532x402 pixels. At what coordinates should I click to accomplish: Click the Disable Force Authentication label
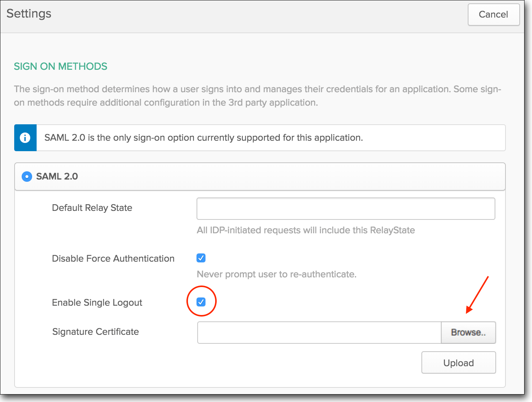click(113, 259)
